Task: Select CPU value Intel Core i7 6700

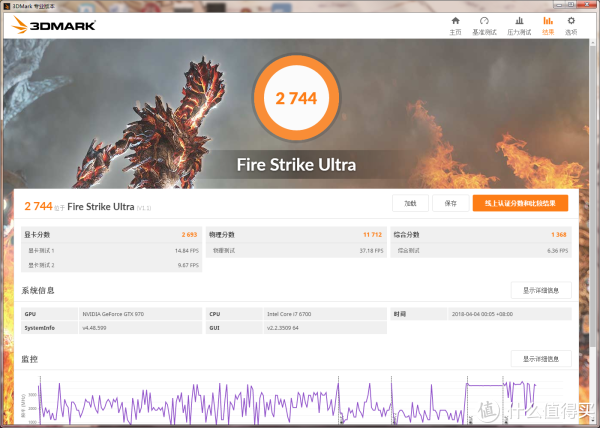Action: [x=289, y=314]
